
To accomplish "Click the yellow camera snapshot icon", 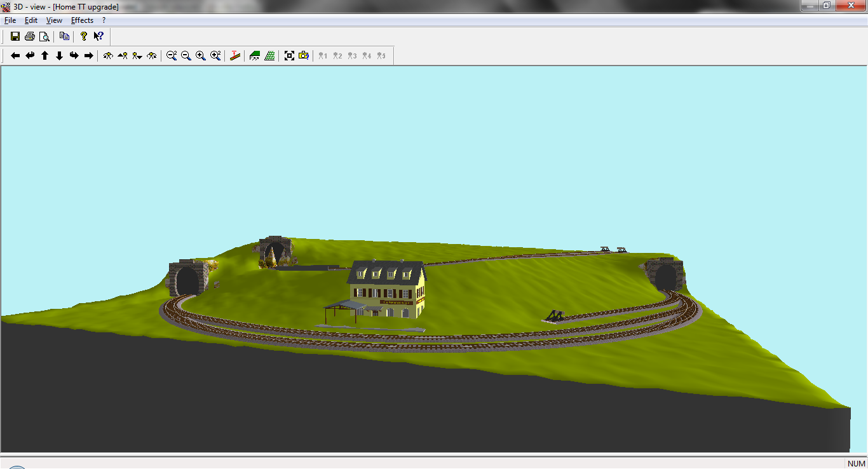I will (304, 56).
